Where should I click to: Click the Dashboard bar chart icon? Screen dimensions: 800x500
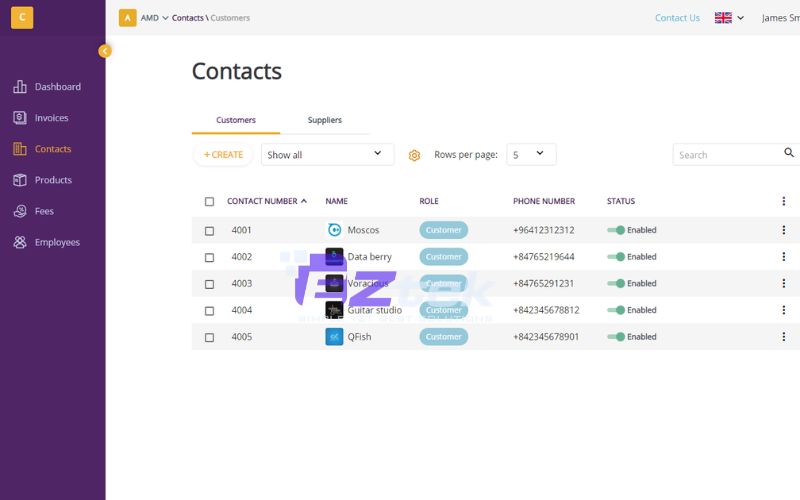[20, 87]
